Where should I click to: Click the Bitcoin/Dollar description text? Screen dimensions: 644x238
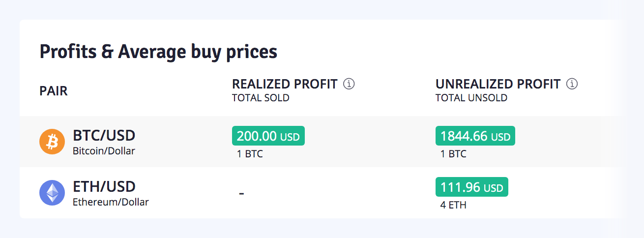tap(104, 151)
